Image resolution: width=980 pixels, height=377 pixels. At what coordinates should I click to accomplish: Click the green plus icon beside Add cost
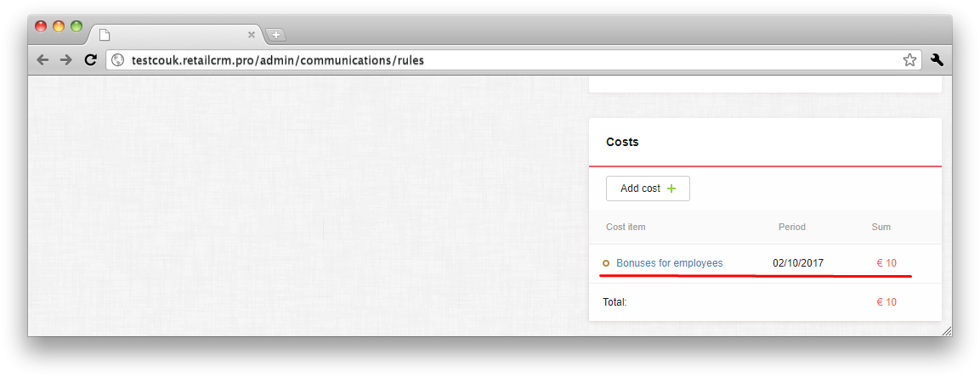[x=671, y=188]
